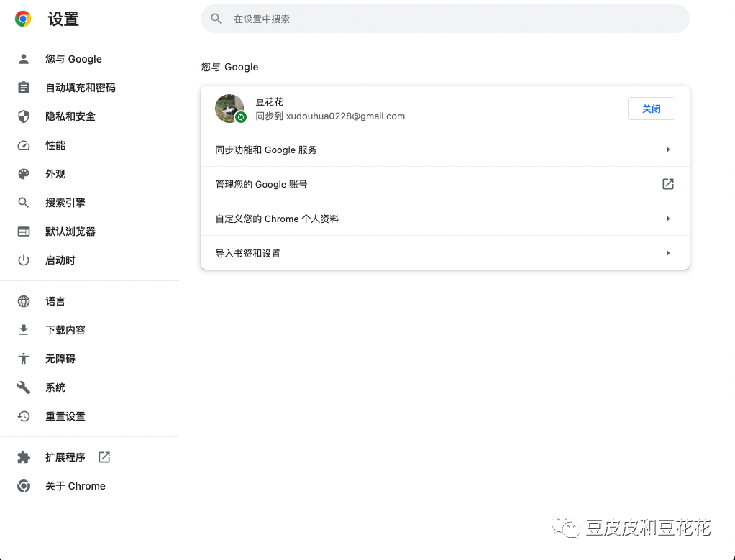Click the 在设置中搜索 search field
The image size is (735, 560).
(445, 19)
